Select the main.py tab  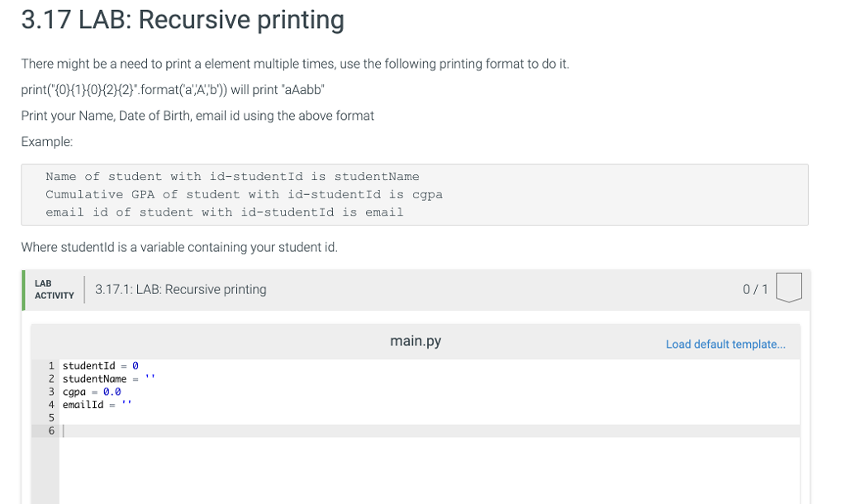(x=416, y=340)
